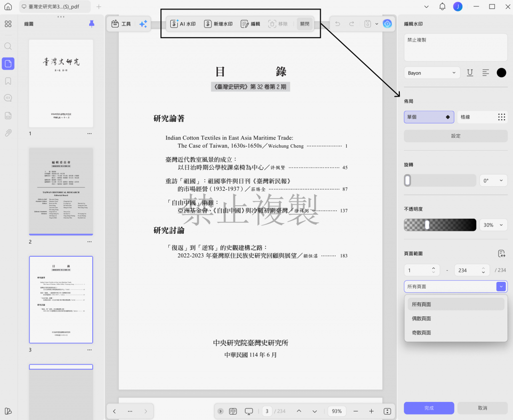This screenshot has height=420, width=513.
Task: Toggle underline for watermark text
Action: tap(470, 73)
